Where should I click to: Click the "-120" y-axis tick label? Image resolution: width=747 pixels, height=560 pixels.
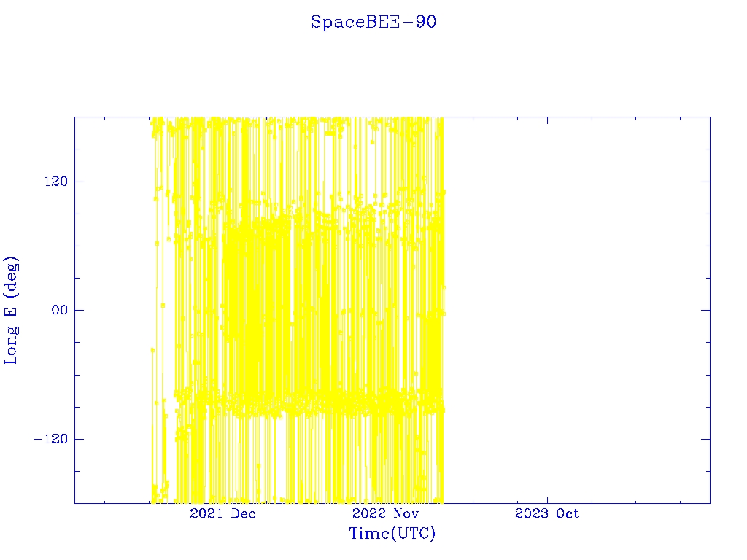pyautogui.click(x=48, y=439)
